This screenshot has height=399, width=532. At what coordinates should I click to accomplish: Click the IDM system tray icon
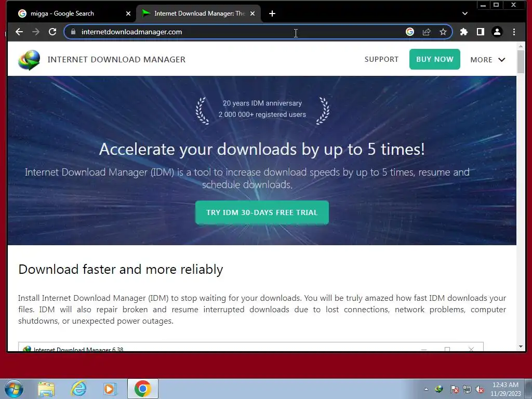[x=438, y=389]
